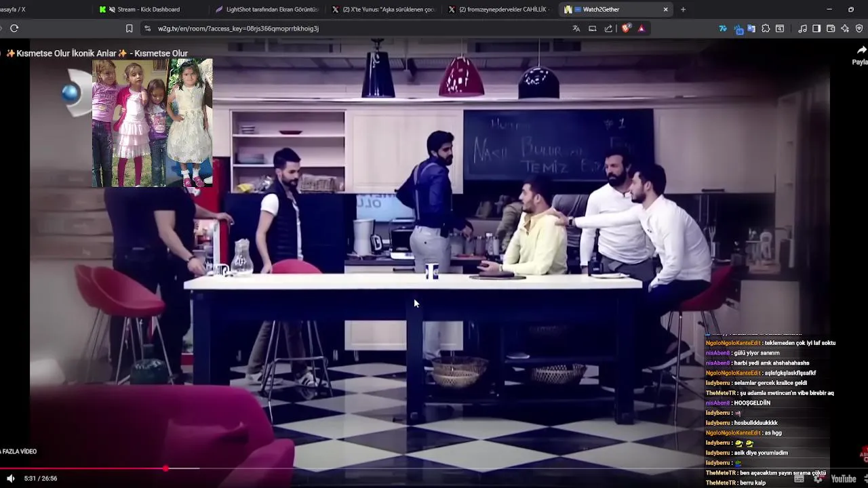868x488 pixels.
Task: Switch to the X'te Yunus tab
Action: tap(383, 9)
